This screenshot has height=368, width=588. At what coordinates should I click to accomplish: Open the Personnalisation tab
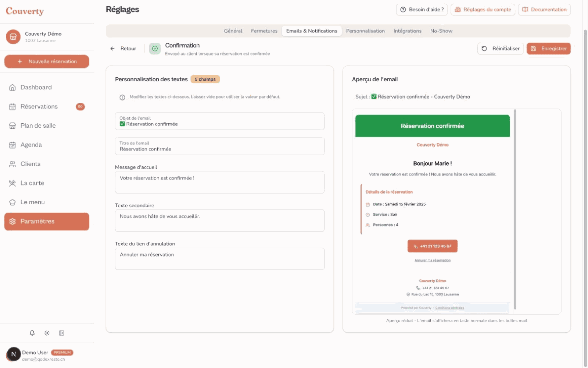pos(365,31)
